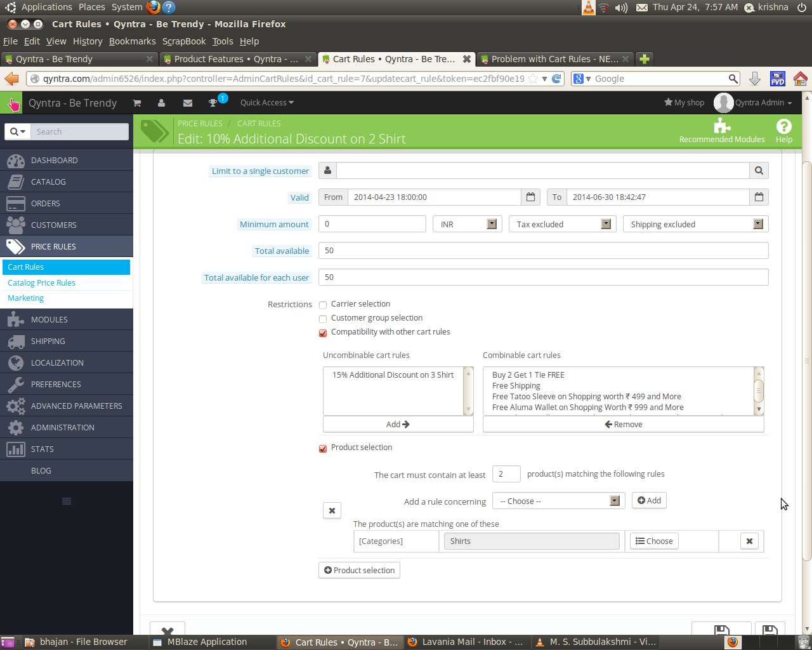
Task: Click the My shop link
Action: pos(684,103)
